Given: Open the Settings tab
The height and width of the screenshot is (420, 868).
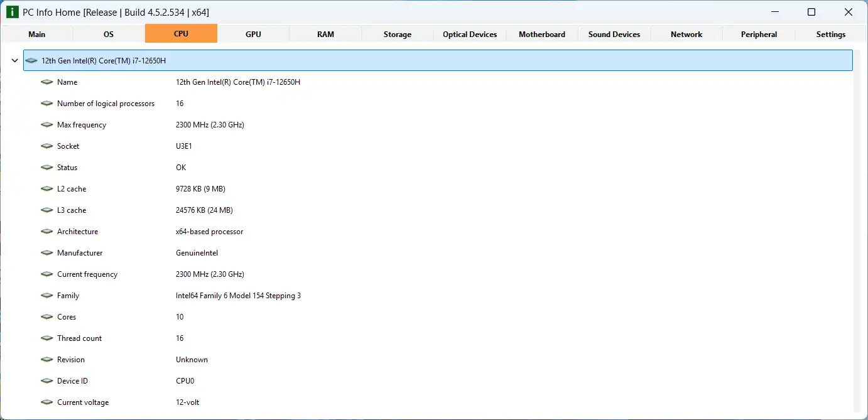Looking at the screenshot, I should (x=830, y=34).
